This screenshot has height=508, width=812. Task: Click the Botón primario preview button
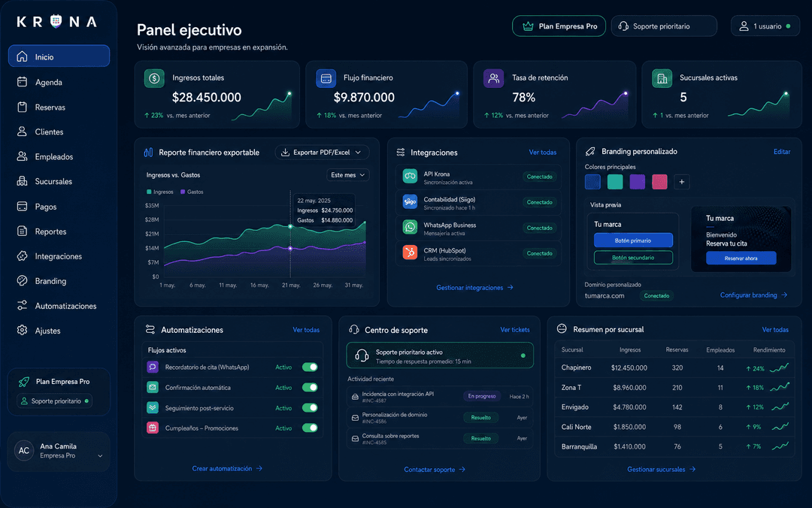[x=633, y=240]
